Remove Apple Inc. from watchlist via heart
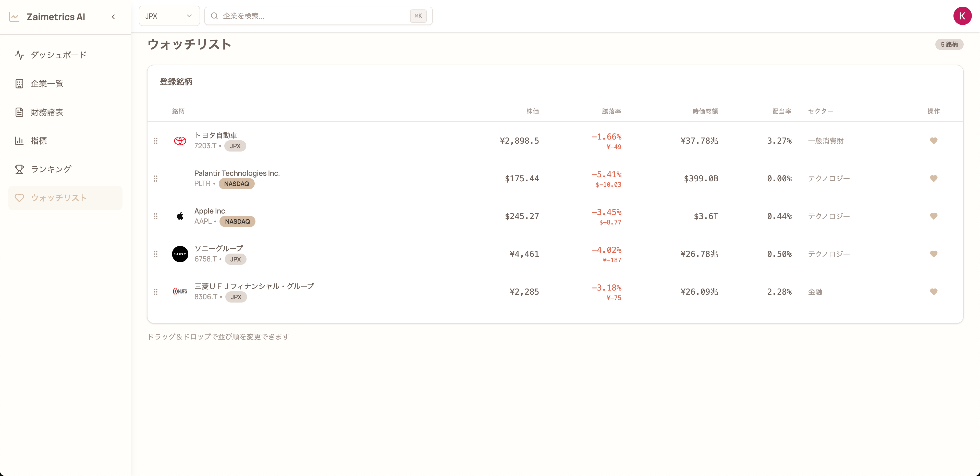Screen dimensions: 980x476 click(x=933, y=216)
